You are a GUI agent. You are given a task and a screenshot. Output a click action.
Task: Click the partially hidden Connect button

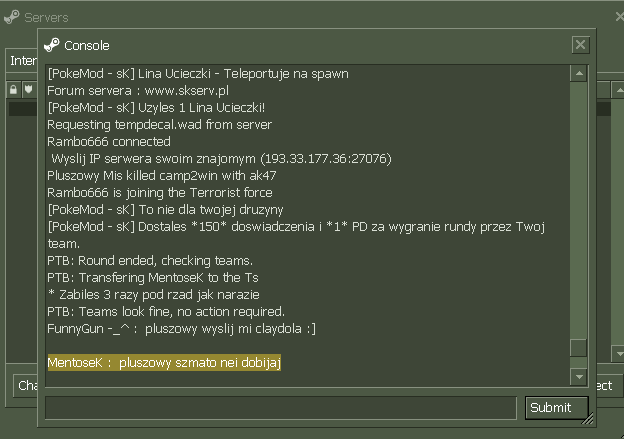tap(604, 385)
